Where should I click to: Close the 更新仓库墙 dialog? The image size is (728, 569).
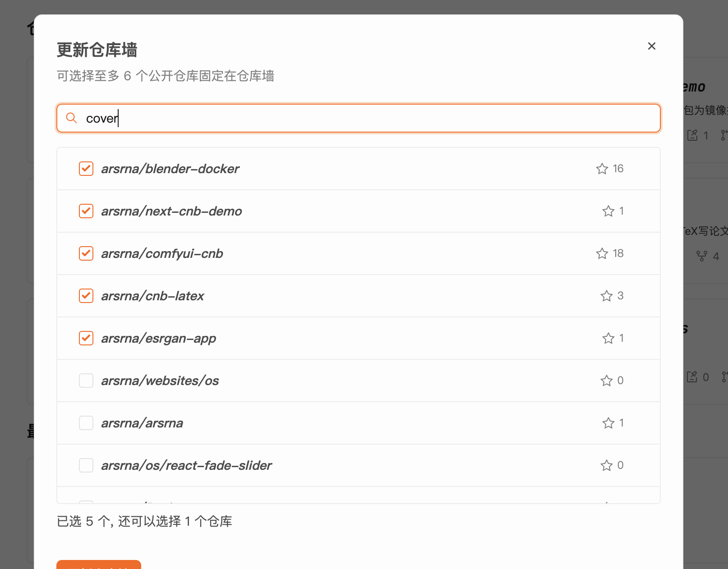[x=651, y=46]
